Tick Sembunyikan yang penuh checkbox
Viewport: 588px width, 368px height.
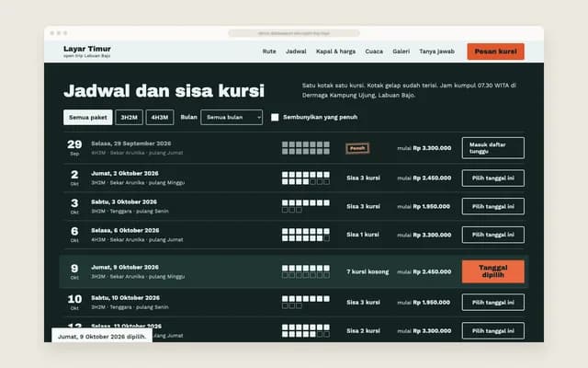[x=275, y=118]
